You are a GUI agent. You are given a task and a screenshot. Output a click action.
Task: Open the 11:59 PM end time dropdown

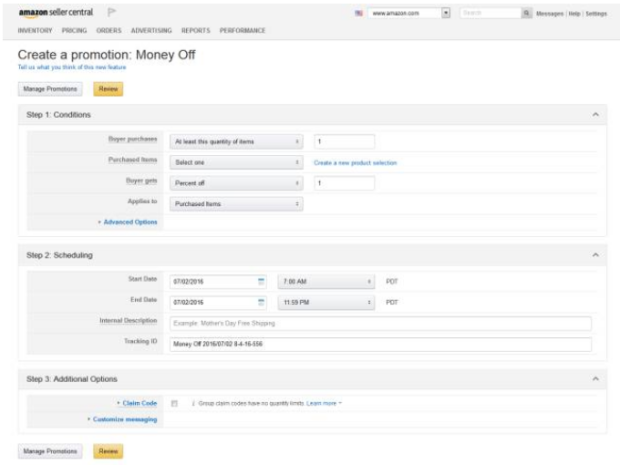tap(326, 302)
